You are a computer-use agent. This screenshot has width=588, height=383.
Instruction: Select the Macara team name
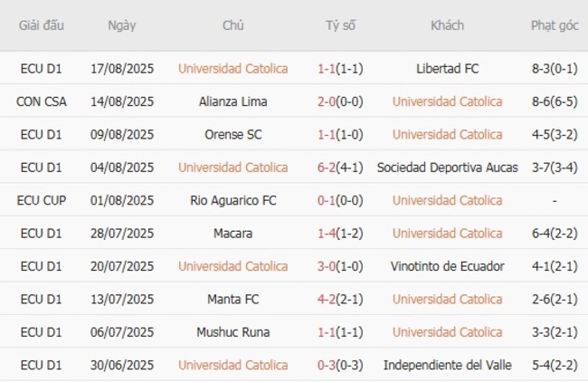[x=232, y=234]
